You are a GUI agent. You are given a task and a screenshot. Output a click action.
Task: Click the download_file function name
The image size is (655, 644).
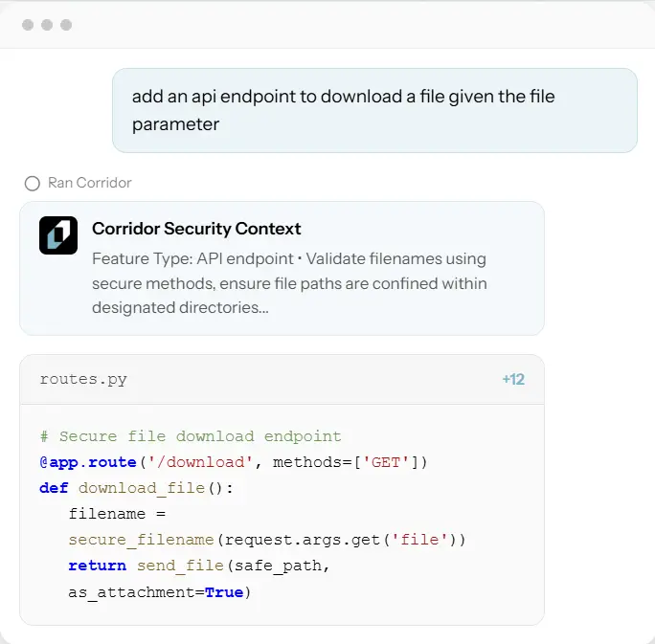click(x=142, y=488)
